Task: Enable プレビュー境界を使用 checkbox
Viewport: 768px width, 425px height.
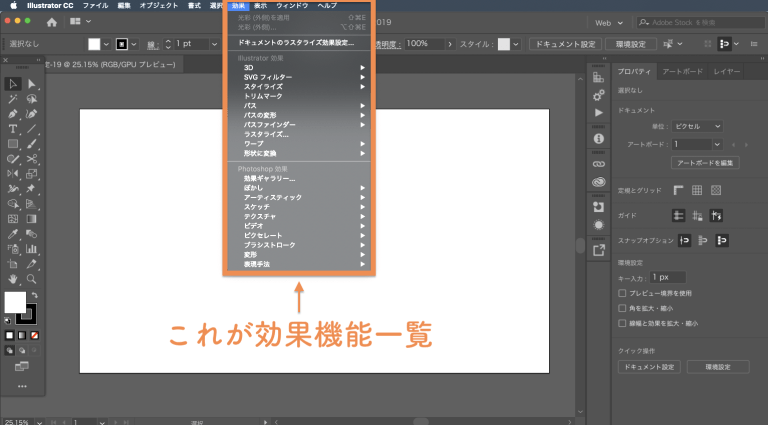Action: (622, 293)
